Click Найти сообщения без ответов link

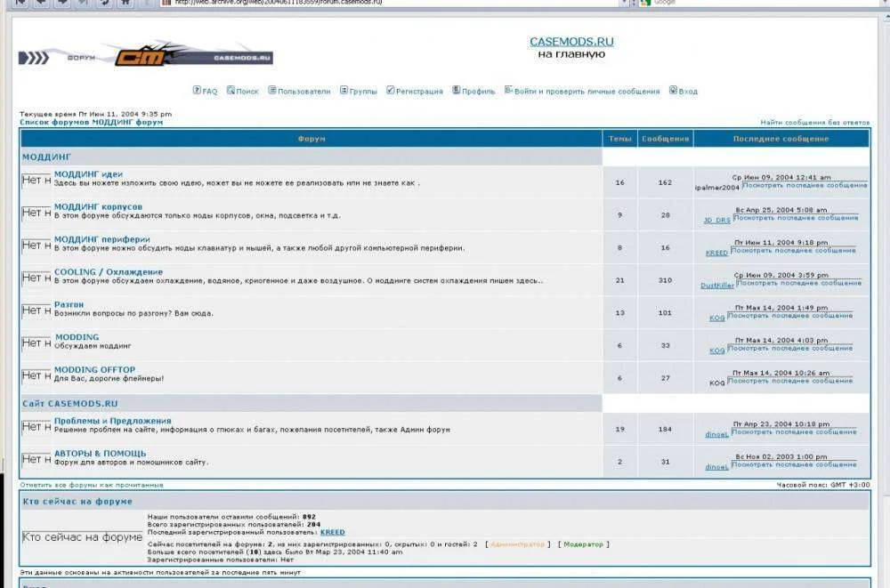pos(814,122)
